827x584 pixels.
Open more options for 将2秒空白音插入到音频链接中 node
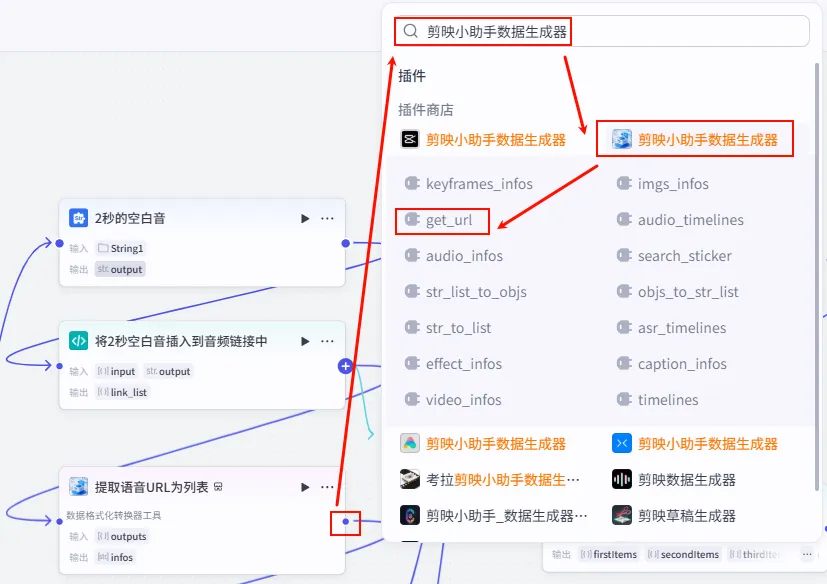click(327, 341)
